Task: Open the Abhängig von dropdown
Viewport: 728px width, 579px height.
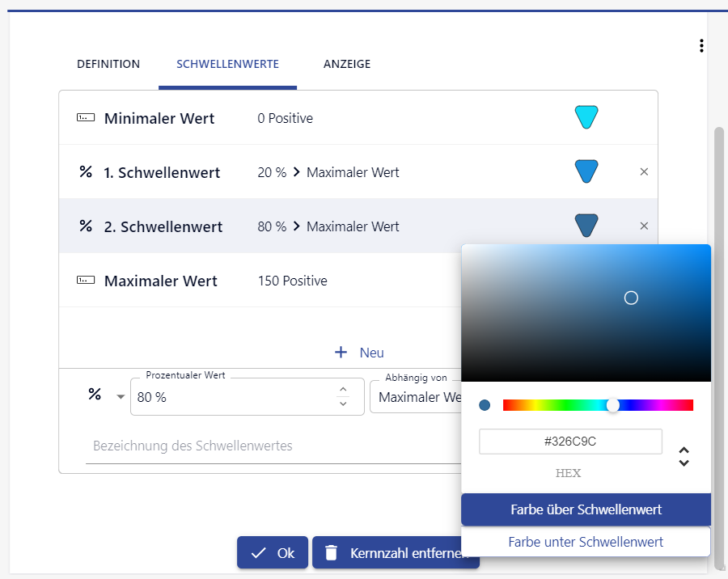Action: pyautogui.click(x=416, y=397)
